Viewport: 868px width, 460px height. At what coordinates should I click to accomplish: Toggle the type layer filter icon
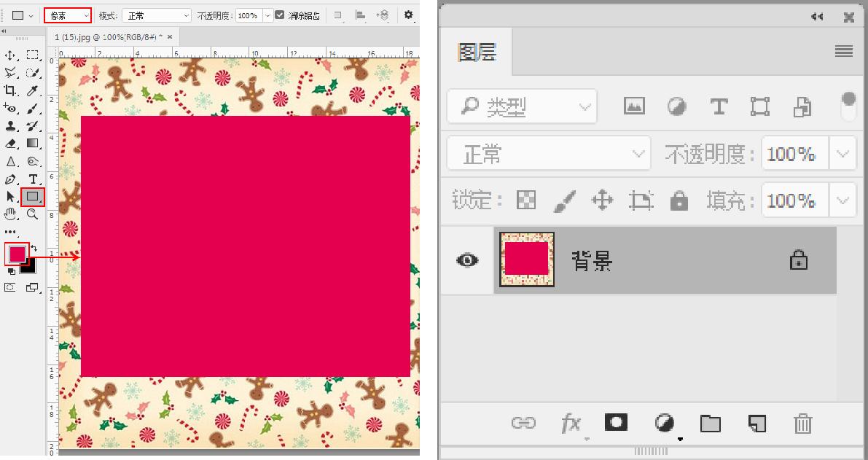pos(719,106)
